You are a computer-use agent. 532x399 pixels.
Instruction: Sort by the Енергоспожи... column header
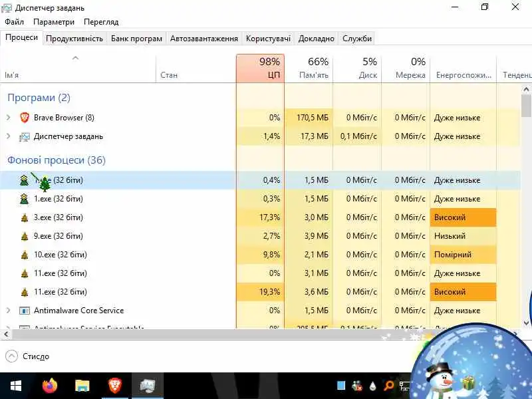coord(463,68)
